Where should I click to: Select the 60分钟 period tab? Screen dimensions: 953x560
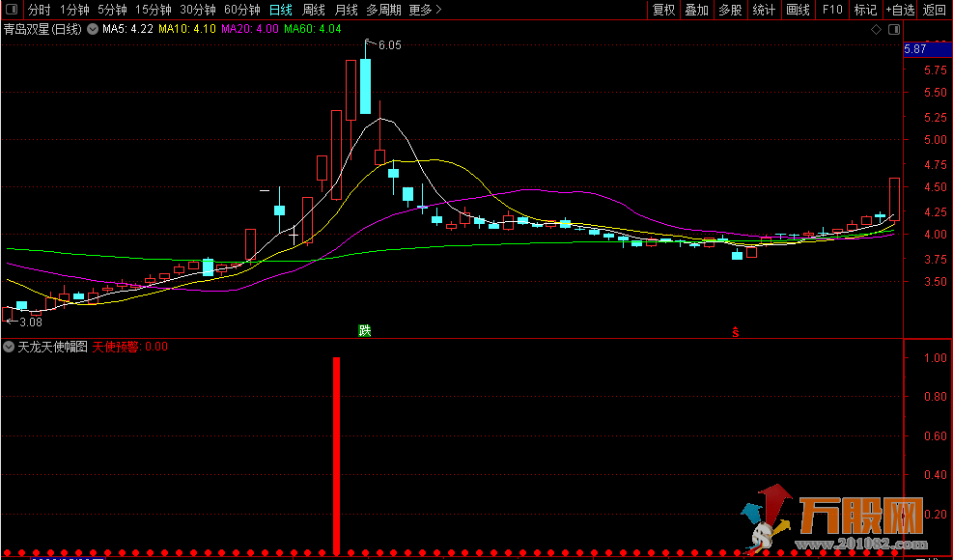242,10
